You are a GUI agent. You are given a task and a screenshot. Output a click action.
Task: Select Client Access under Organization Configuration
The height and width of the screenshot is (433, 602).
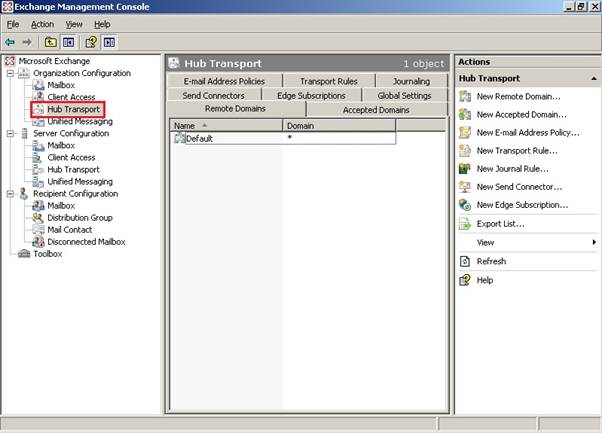71,97
